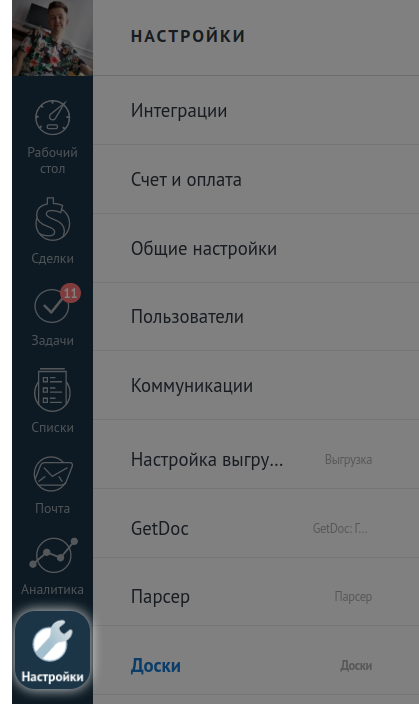419x704 pixels.
Task: Open the Пользователи settings page
Action: (256, 317)
